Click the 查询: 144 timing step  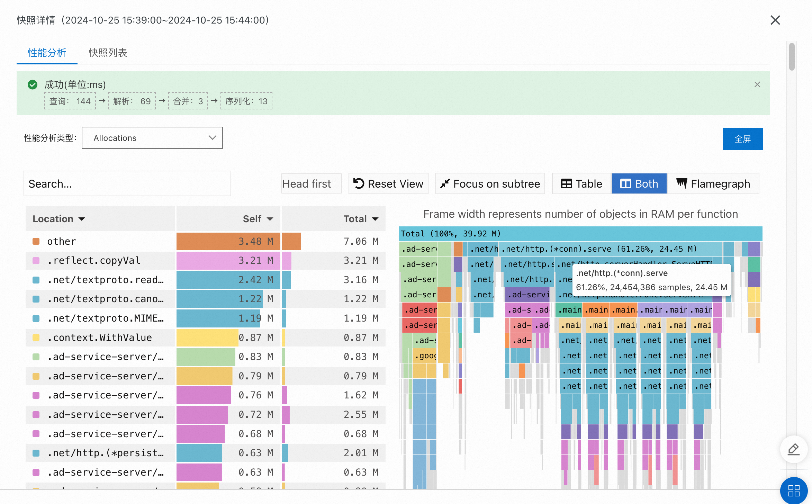point(70,101)
